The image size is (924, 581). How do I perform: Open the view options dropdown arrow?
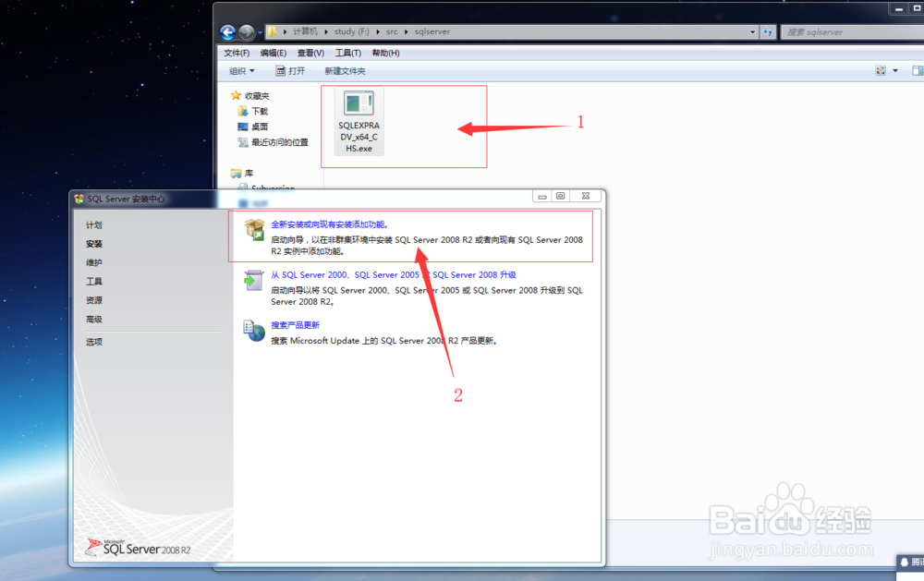pos(895,71)
